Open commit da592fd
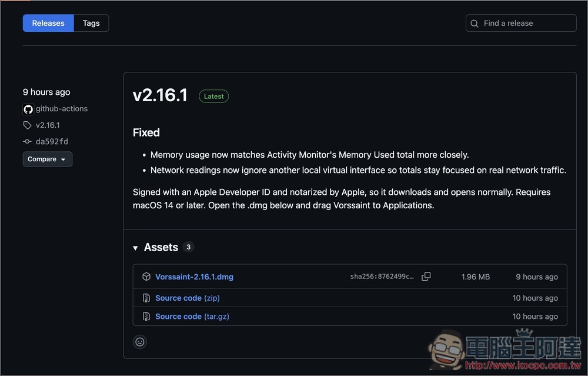 pyautogui.click(x=52, y=141)
